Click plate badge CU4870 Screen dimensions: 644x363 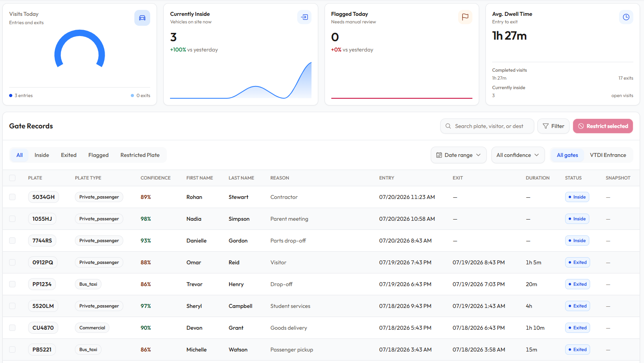(x=43, y=328)
